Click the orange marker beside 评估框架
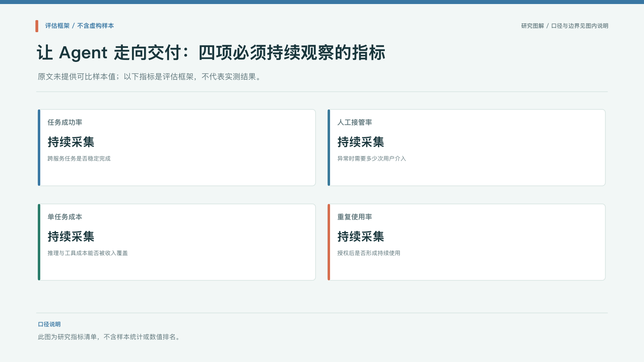This screenshot has width=644, height=362. pos(37,26)
